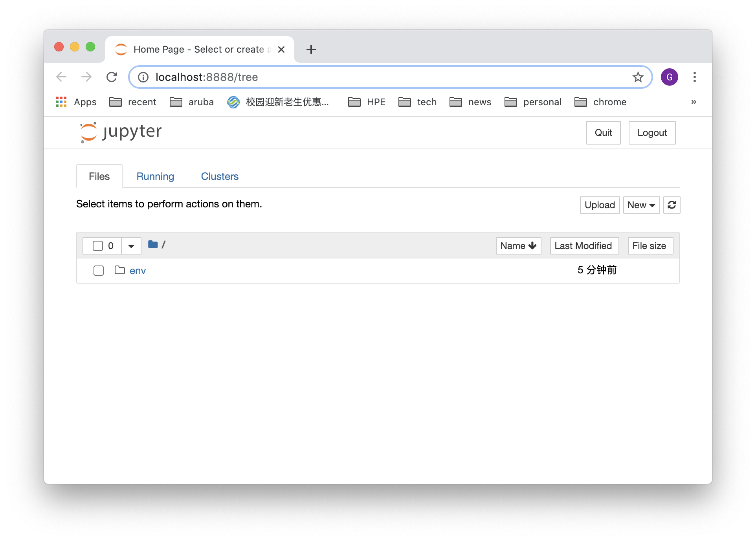Image resolution: width=756 pixels, height=542 pixels.
Task: Click the New dropdown arrow icon
Action: click(653, 205)
